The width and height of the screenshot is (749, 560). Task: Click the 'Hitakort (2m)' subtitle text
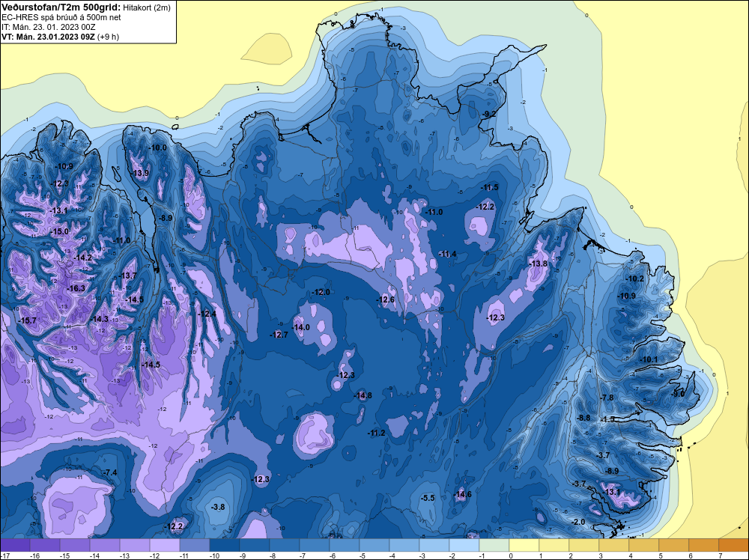pos(146,7)
